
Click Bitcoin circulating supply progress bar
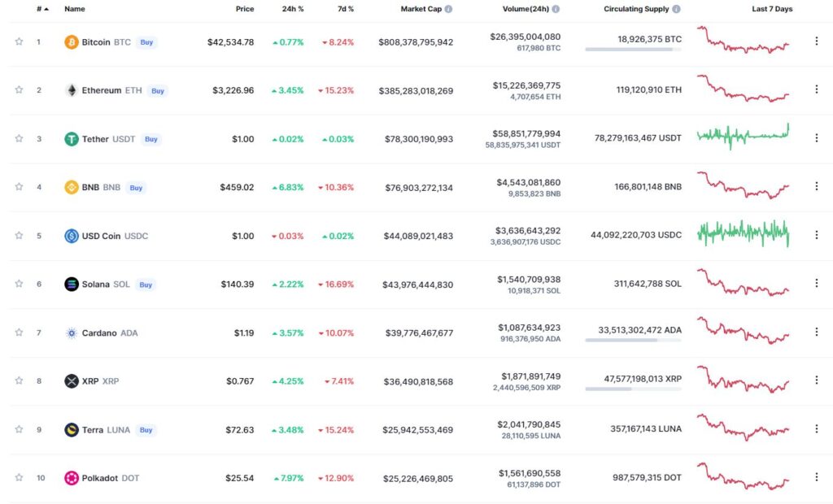[633, 50]
